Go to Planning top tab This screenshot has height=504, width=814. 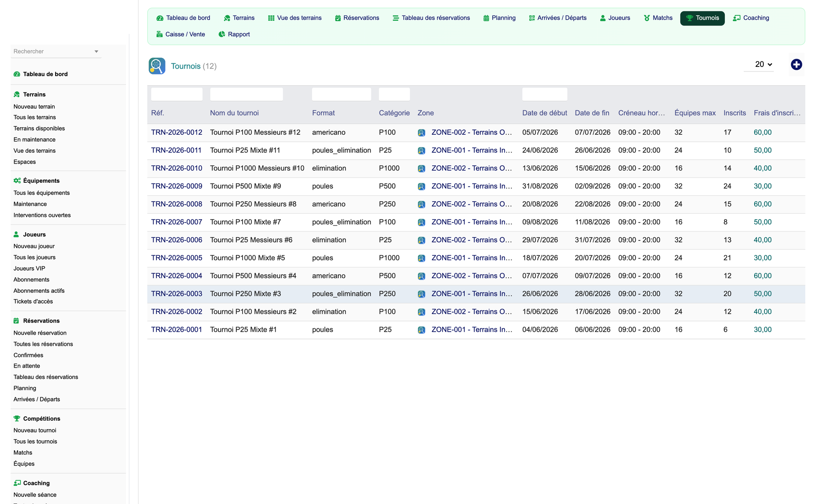[x=499, y=18]
